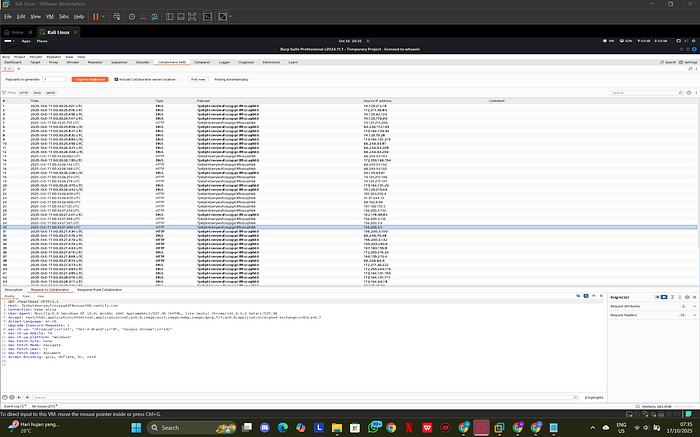Click the table settings icon beside search

(689, 93)
